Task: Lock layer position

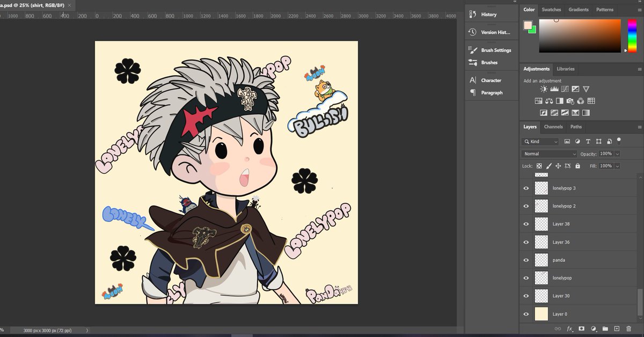Action: 558,166
